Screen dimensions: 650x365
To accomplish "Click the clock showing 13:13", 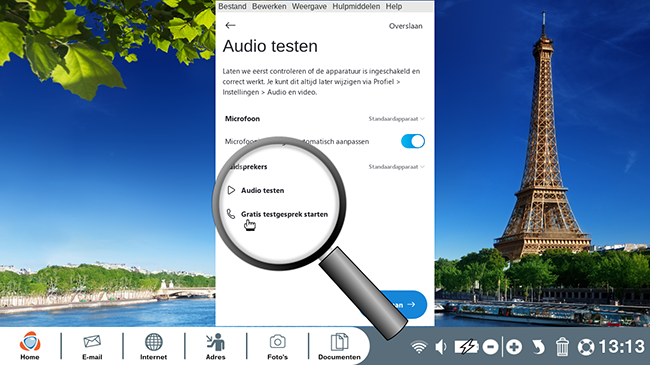I will click(x=622, y=347).
